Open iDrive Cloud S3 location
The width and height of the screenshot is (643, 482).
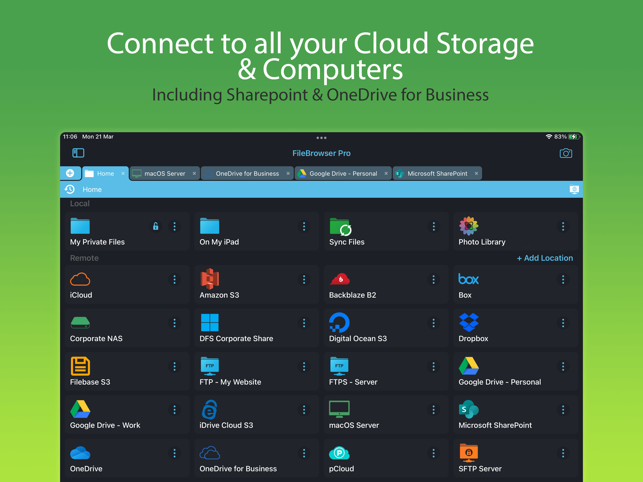(256, 415)
